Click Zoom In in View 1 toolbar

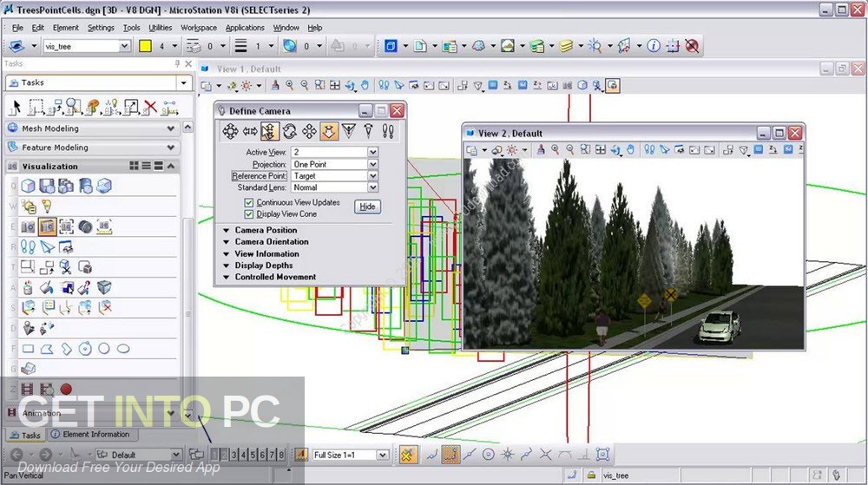[x=290, y=85]
